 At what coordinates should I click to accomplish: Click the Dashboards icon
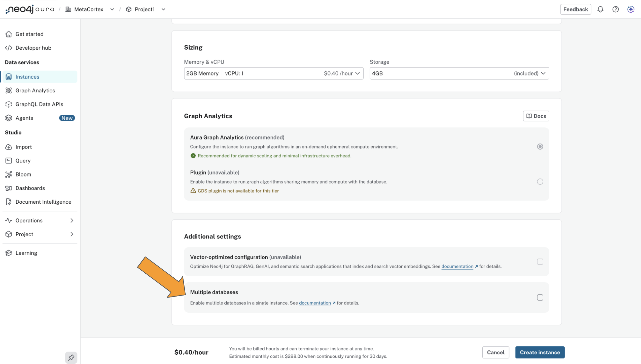[9, 188]
